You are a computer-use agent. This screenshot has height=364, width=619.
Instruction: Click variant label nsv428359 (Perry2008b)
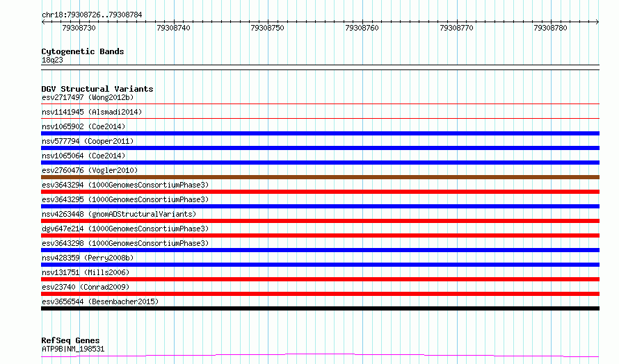(88, 258)
